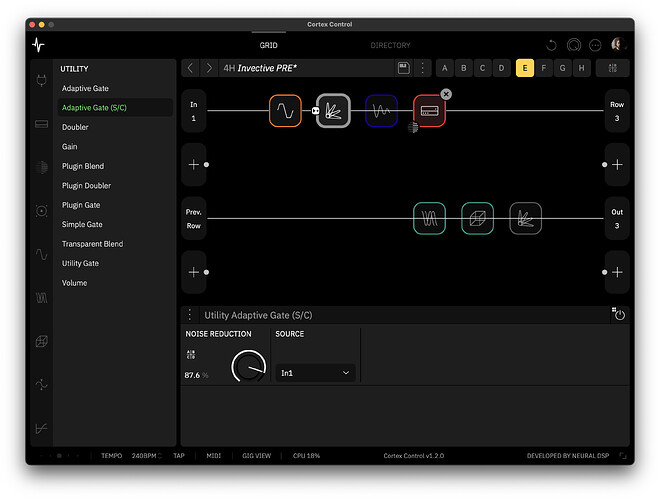Open the user profile avatar
661x500 pixels.
618,44
